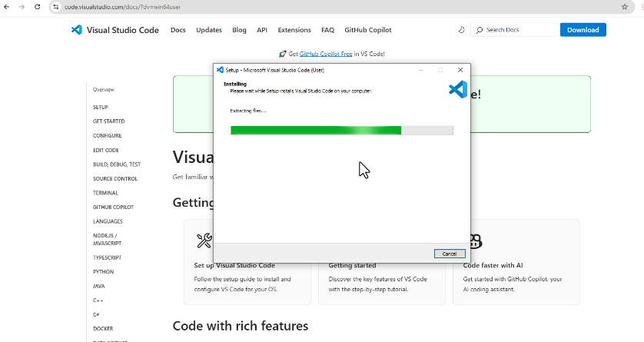The height and width of the screenshot is (342, 644).
Task: Open the TYPESCRIPT sidebar section
Action: [x=107, y=257]
